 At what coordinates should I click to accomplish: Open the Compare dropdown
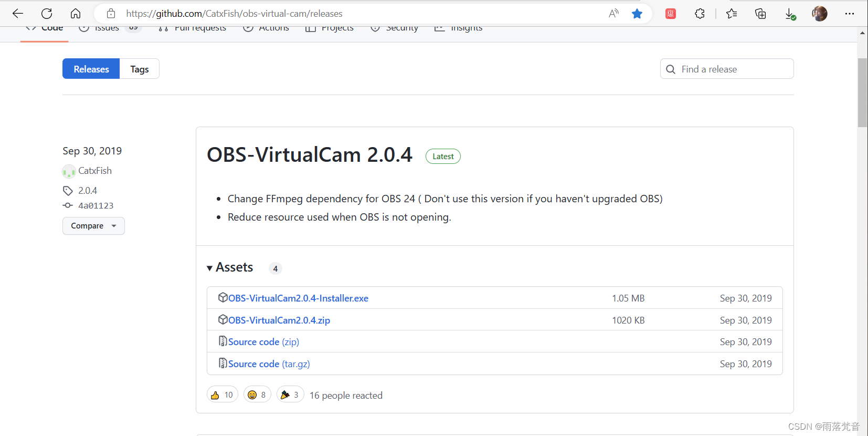coord(93,226)
